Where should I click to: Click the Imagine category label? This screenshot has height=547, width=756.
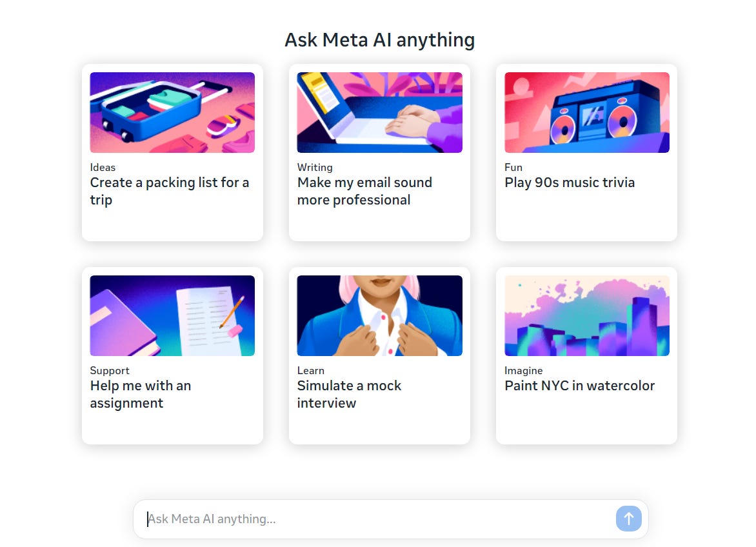524,371
